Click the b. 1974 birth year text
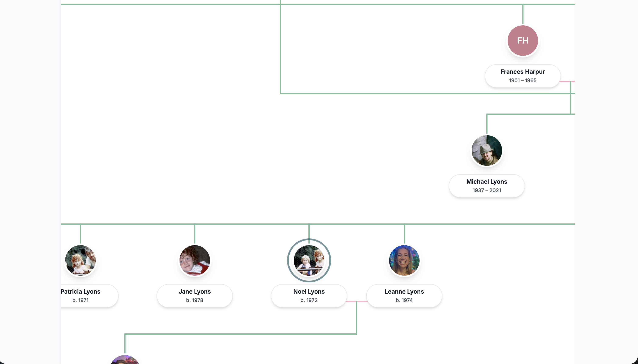This screenshot has height=364, width=638. (404, 300)
